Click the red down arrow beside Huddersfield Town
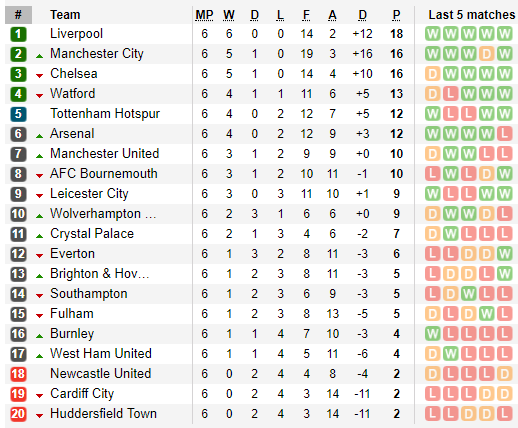 coord(39,416)
